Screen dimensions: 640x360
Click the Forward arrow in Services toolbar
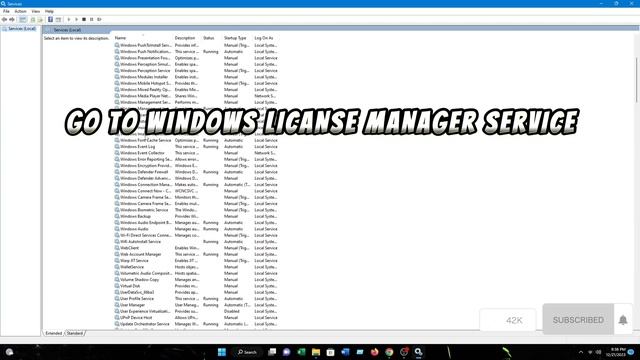click(12, 19)
